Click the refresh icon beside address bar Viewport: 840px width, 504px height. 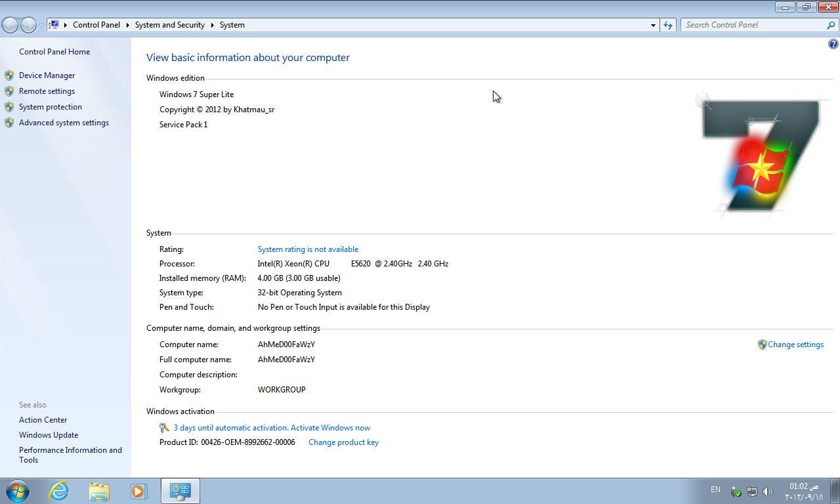click(668, 25)
